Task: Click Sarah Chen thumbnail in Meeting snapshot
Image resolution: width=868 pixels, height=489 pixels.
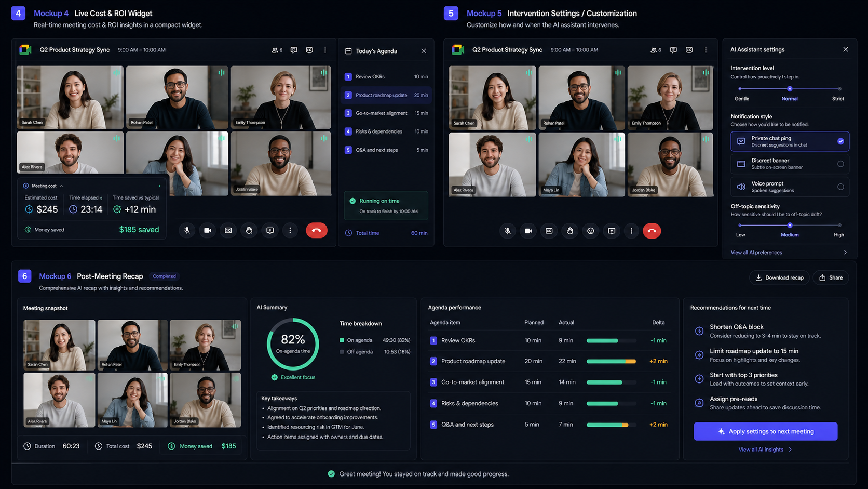Action: (x=59, y=345)
